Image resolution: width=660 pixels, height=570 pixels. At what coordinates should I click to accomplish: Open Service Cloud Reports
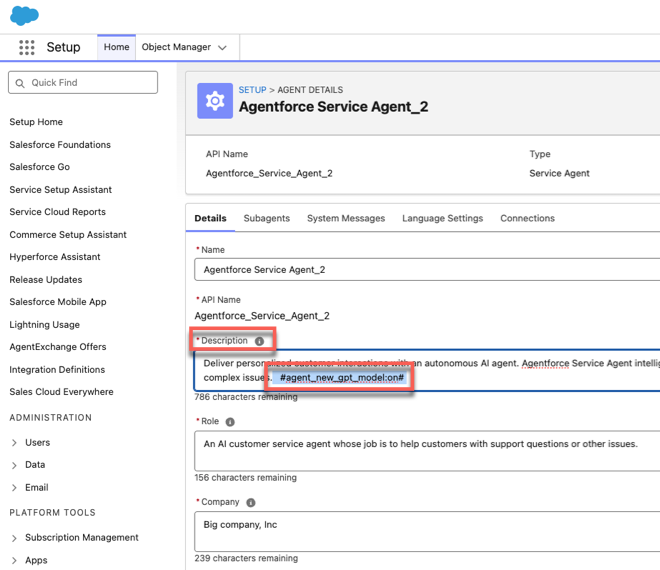(x=58, y=212)
